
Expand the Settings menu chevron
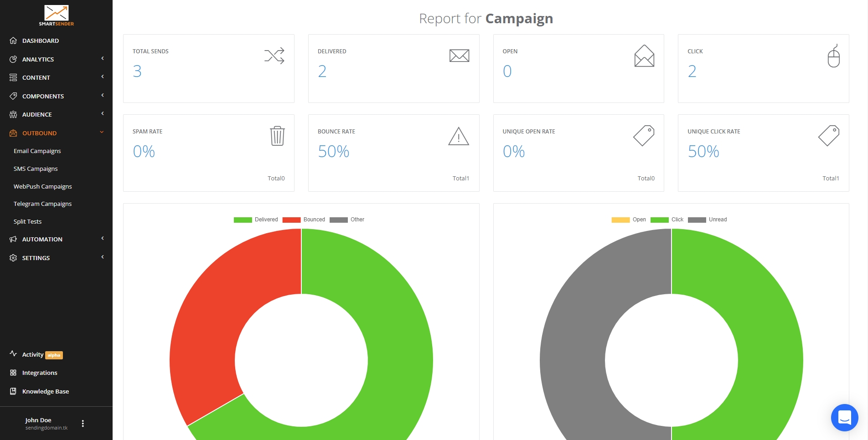[103, 257]
